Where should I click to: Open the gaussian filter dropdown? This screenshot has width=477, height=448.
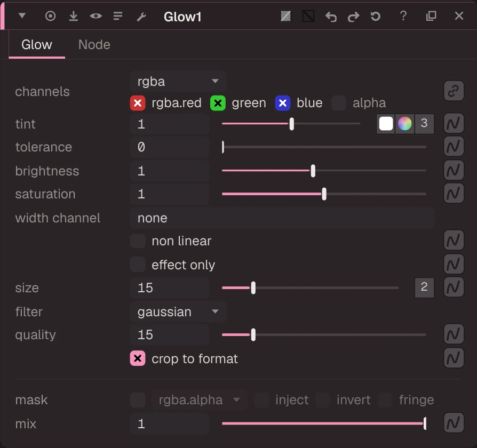[178, 312]
